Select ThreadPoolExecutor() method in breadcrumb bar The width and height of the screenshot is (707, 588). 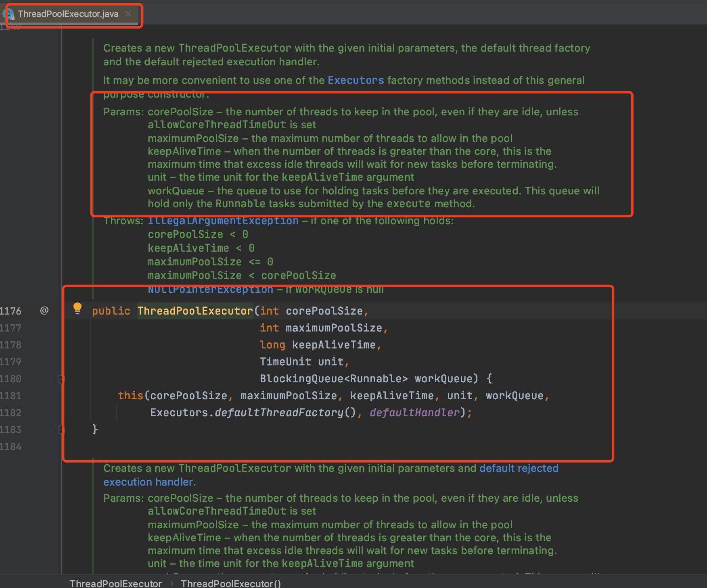tap(231, 583)
